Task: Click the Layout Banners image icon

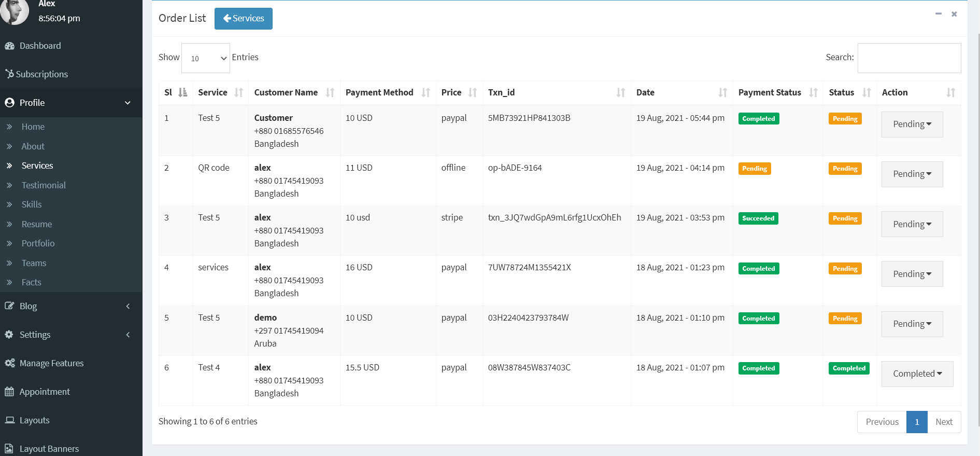Action: click(x=9, y=449)
